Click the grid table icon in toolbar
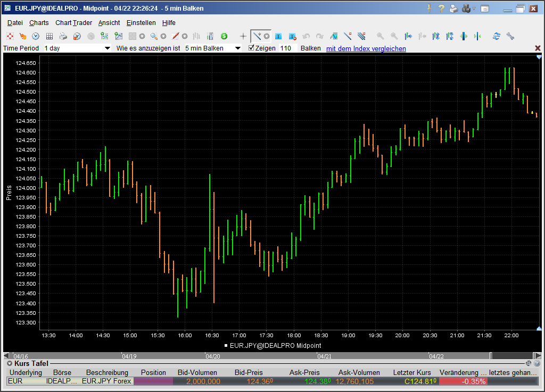 (49, 36)
